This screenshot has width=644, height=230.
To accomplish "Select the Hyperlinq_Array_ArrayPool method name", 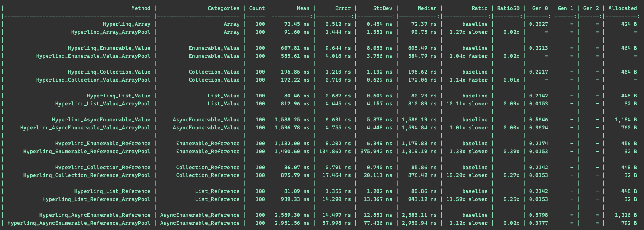I will tap(111, 32).
